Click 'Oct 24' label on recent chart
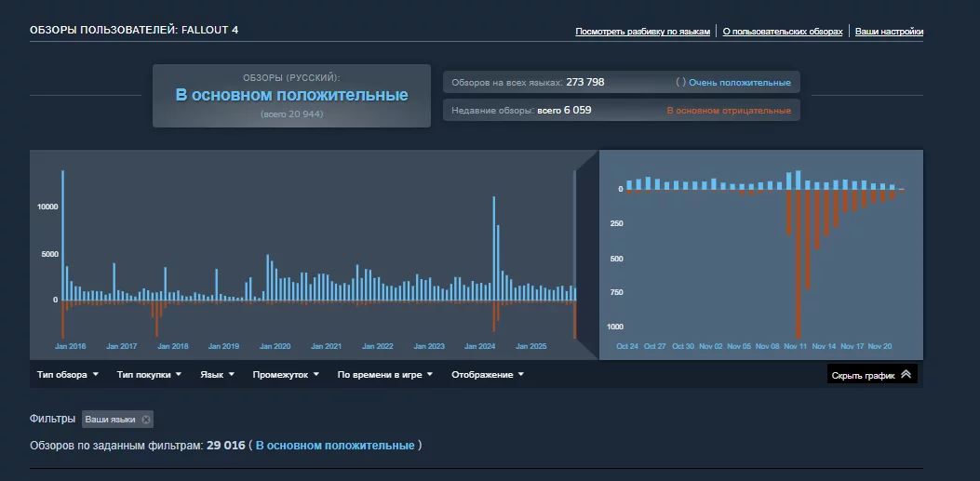Viewport: 980px width, 481px height. point(627,346)
